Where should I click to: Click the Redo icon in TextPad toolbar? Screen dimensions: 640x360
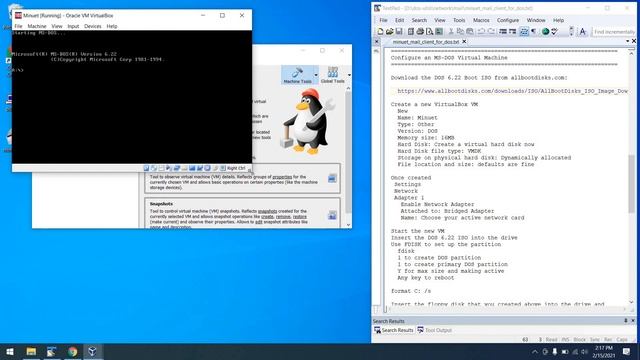[491, 31]
